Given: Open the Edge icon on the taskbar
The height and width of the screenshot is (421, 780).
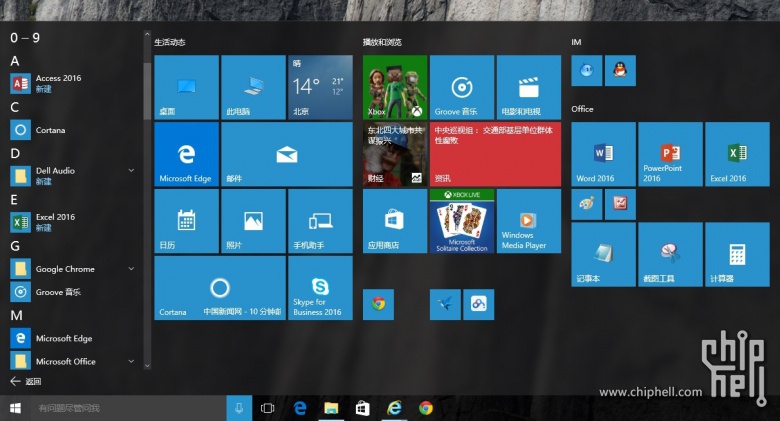Looking at the screenshot, I should [x=299, y=408].
